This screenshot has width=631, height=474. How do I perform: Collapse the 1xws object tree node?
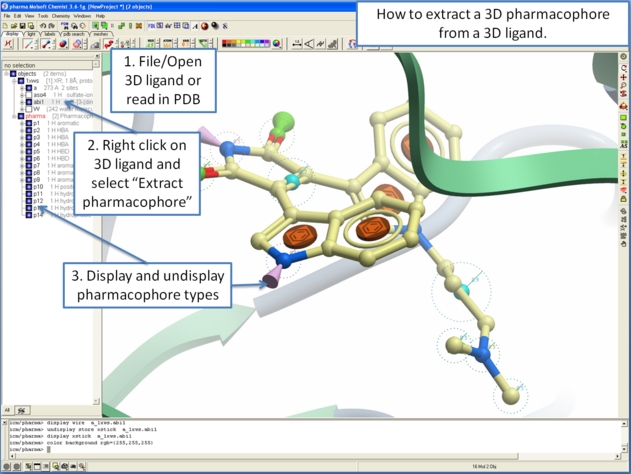(x=14, y=80)
